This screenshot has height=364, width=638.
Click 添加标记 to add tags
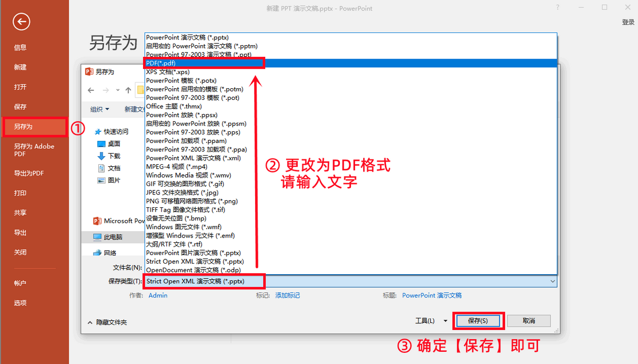click(287, 295)
